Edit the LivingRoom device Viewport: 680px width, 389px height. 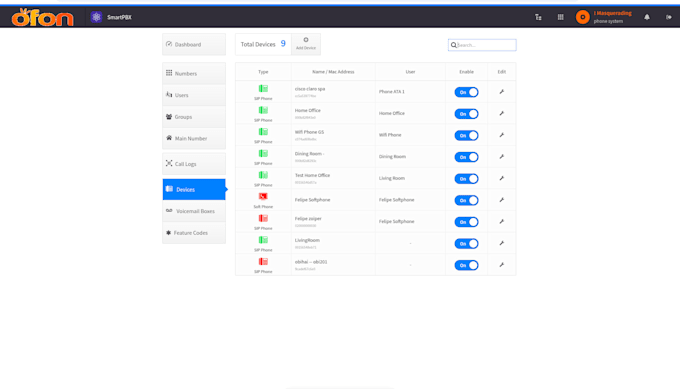point(501,243)
